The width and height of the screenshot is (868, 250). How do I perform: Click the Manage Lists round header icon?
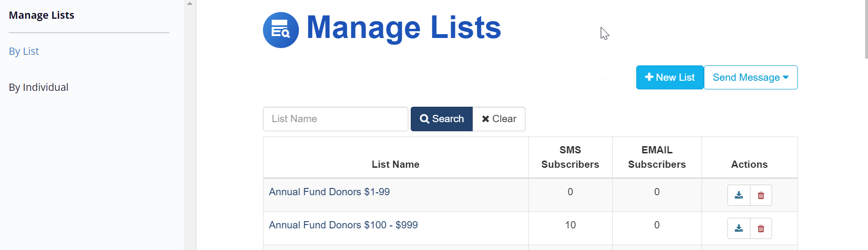point(281,30)
